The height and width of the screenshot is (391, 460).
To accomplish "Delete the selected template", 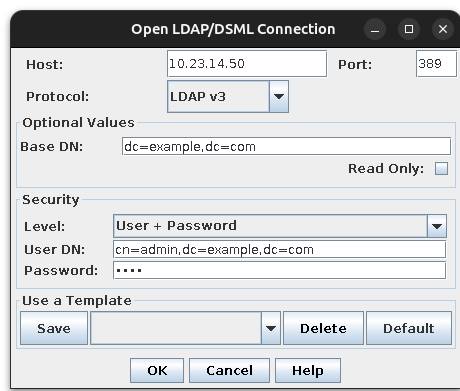I will (323, 328).
